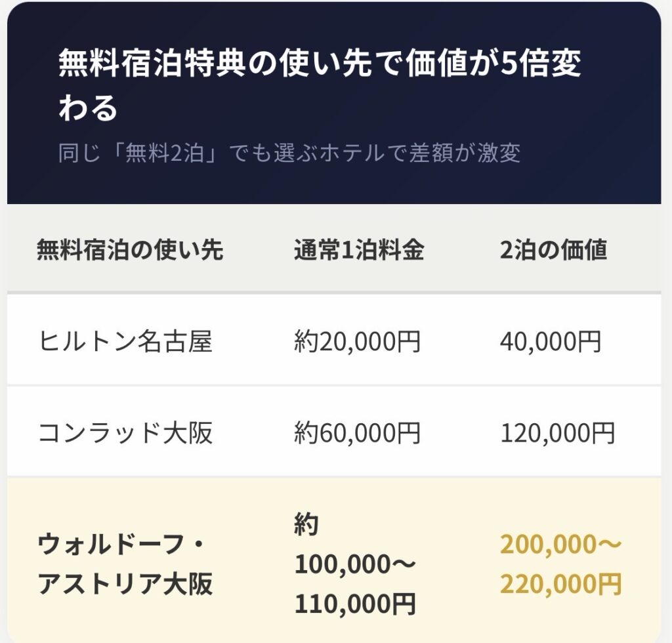This screenshot has width=672, height=643.
Task: Click the 100,000〜 line in the highlighted row
Action: pyautogui.click(x=355, y=564)
